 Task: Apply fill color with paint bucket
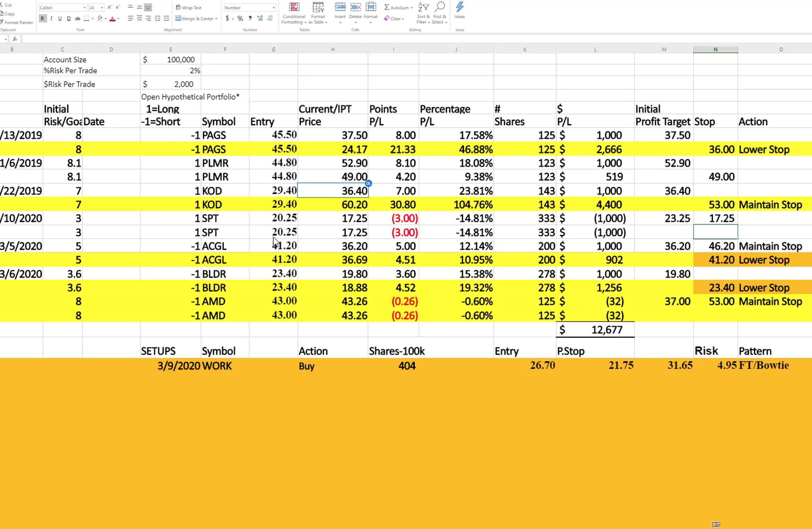coord(99,18)
